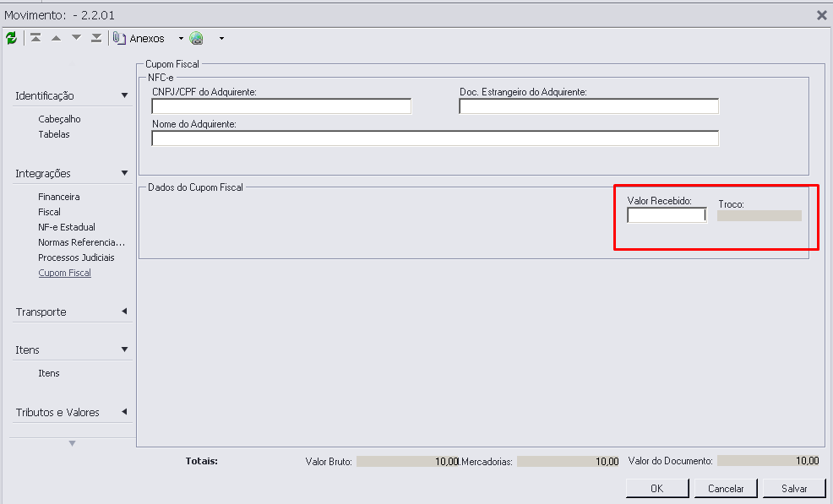Collapse the Integrações section
This screenshot has width=833, height=504.
coord(124,173)
